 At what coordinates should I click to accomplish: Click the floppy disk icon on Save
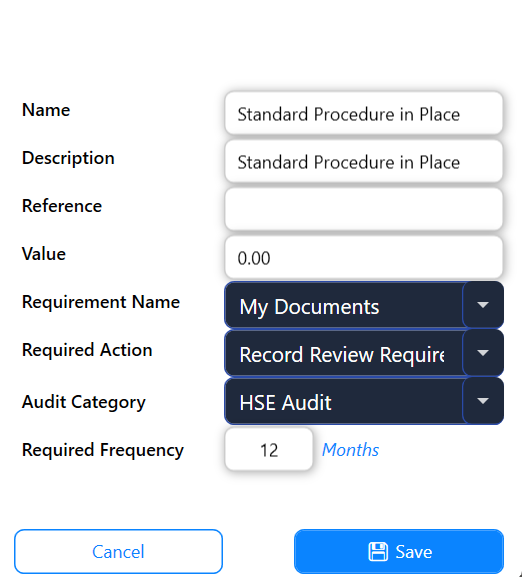(378, 552)
